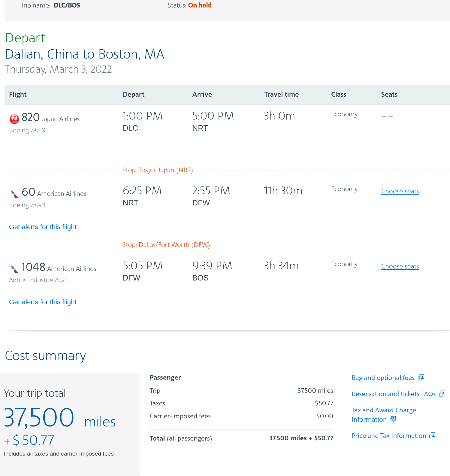Click Stop: Tokyo, Japan (NRT) label
The image size is (450, 476).
158,170
